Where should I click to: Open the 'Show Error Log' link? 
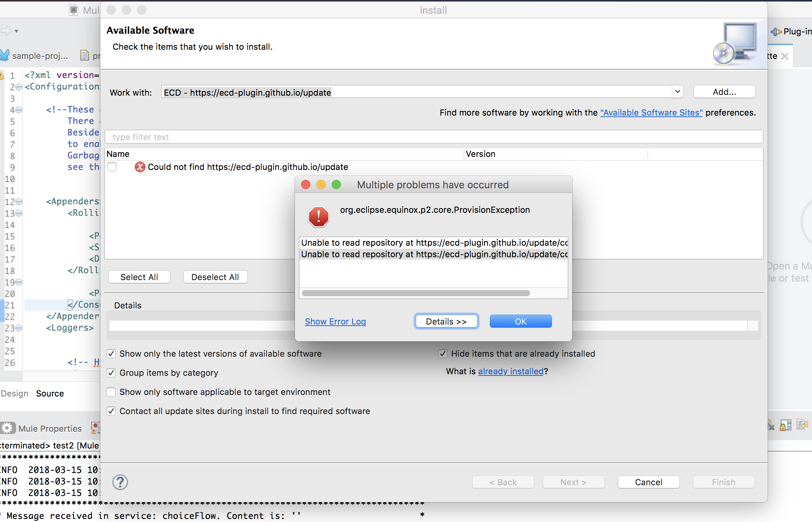tap(335, 321)
